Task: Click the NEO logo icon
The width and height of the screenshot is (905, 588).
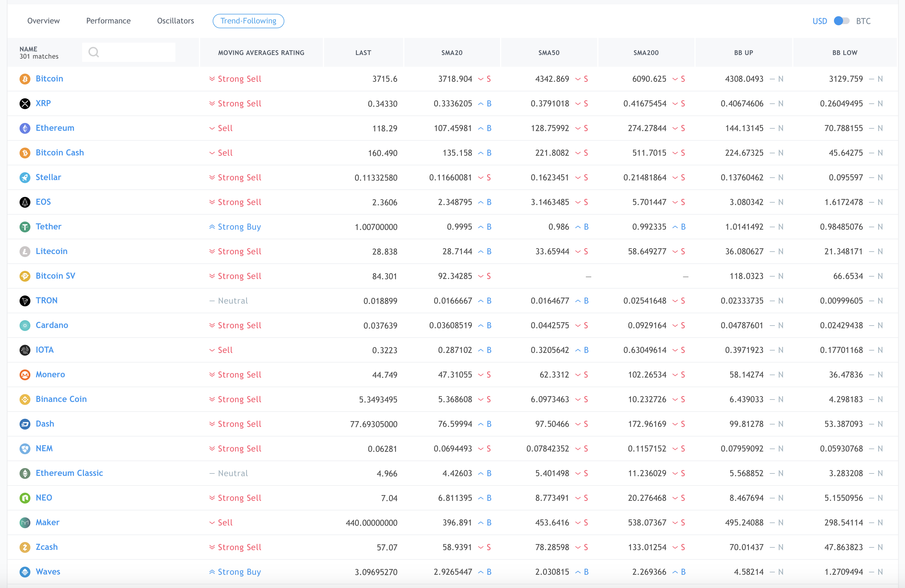Action: click(25, 498)
